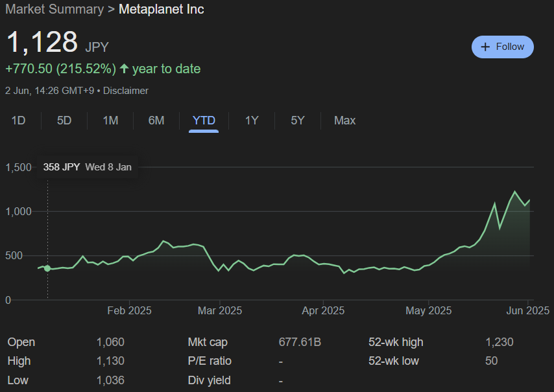Select the 6M time range

[x=156, y=121]
